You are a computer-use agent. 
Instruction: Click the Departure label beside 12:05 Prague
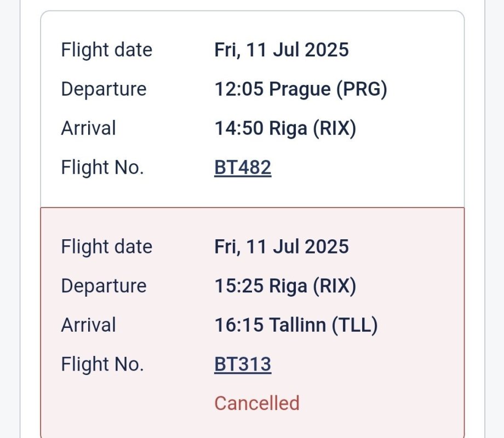104,89
